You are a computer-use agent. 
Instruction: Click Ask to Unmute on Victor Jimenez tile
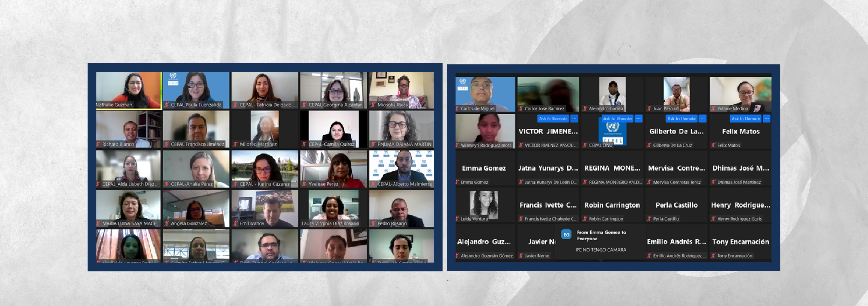(553, 119)
